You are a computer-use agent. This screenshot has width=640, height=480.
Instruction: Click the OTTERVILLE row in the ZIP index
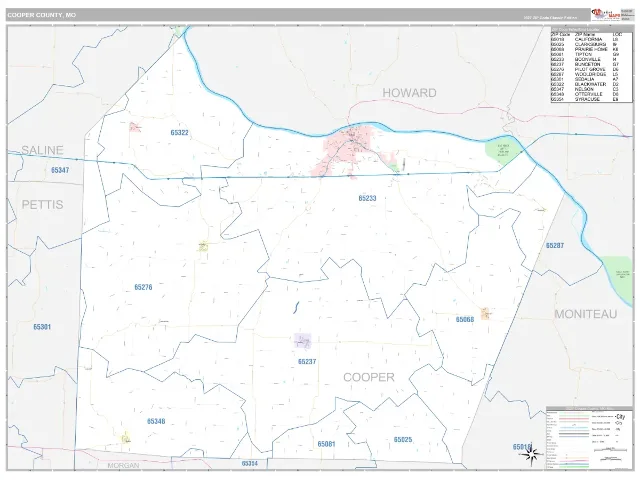585,94
